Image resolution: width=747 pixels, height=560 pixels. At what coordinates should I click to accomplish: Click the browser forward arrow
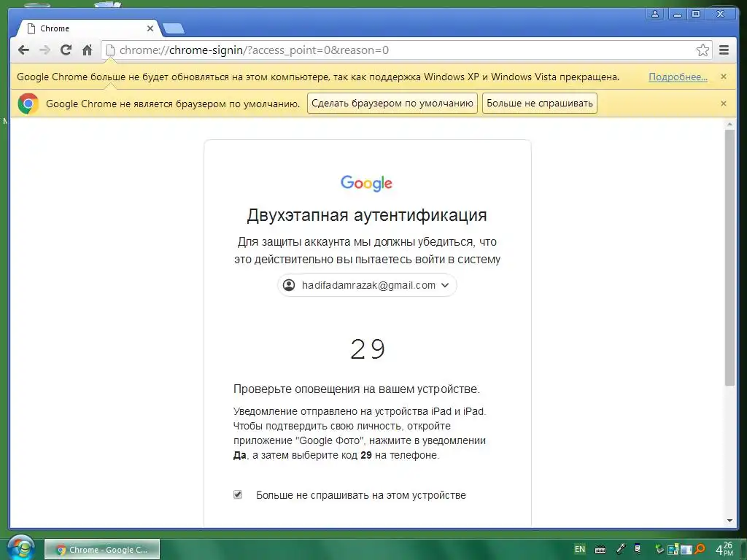click(44, 50)
